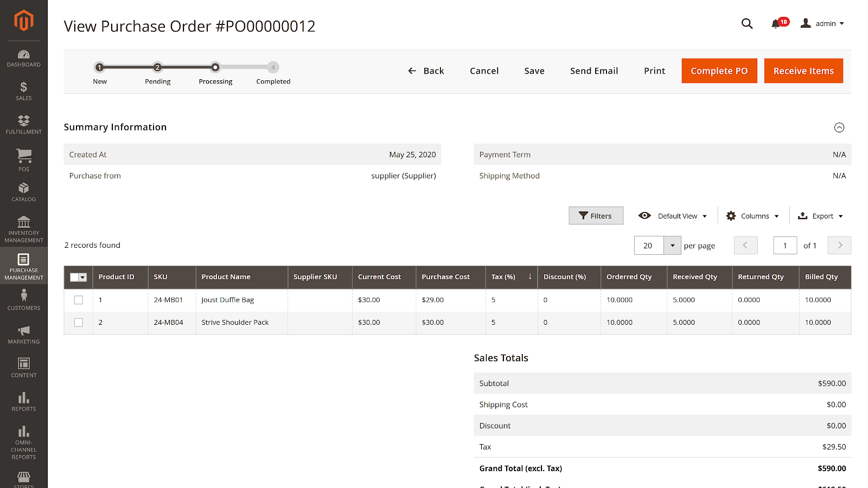
Task: Expand the Columns selector
Action: 752,215
